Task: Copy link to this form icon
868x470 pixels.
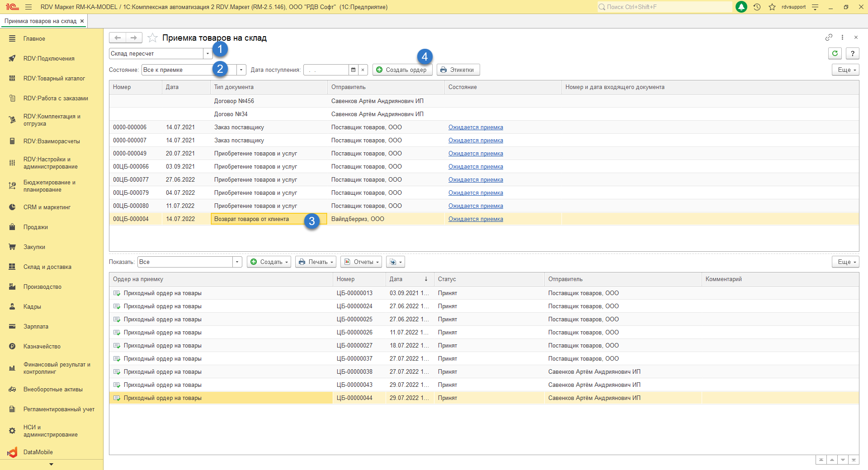Action: (828, 38)
